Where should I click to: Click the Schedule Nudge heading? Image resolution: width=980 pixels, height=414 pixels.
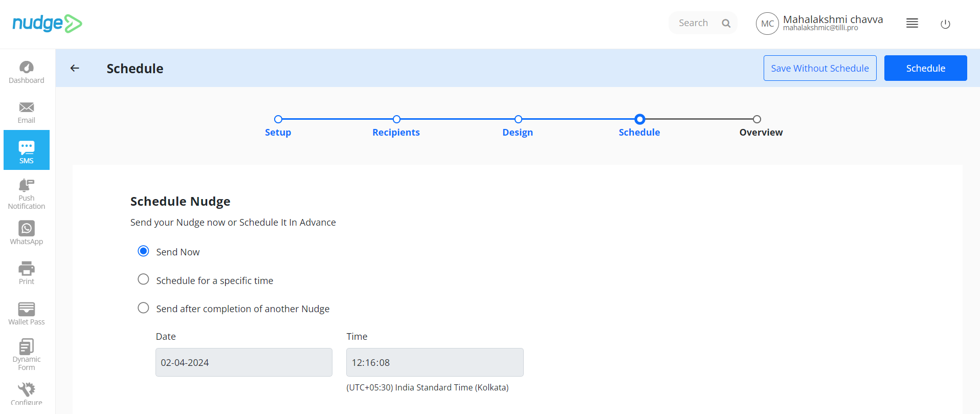[x=180, y=201]
